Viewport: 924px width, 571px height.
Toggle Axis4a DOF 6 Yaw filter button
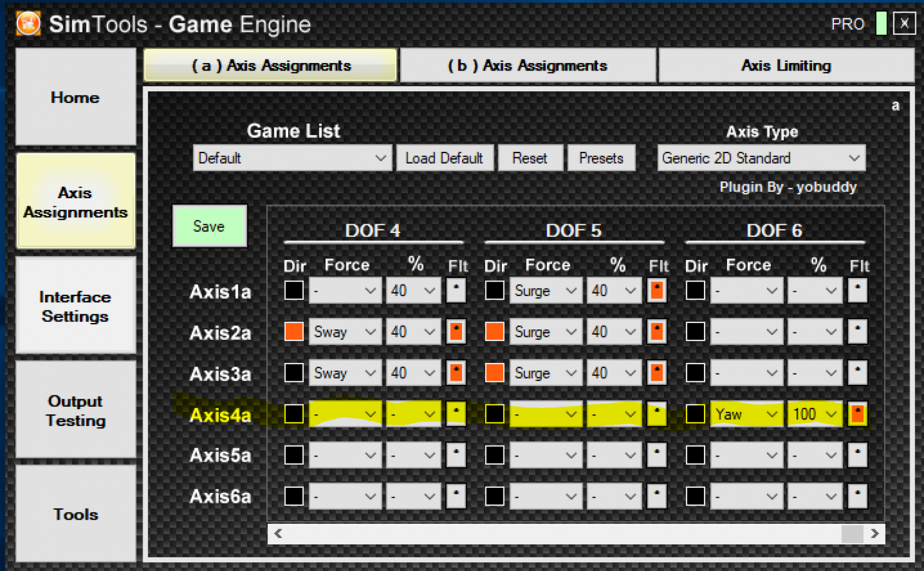[x=858, y=414]
